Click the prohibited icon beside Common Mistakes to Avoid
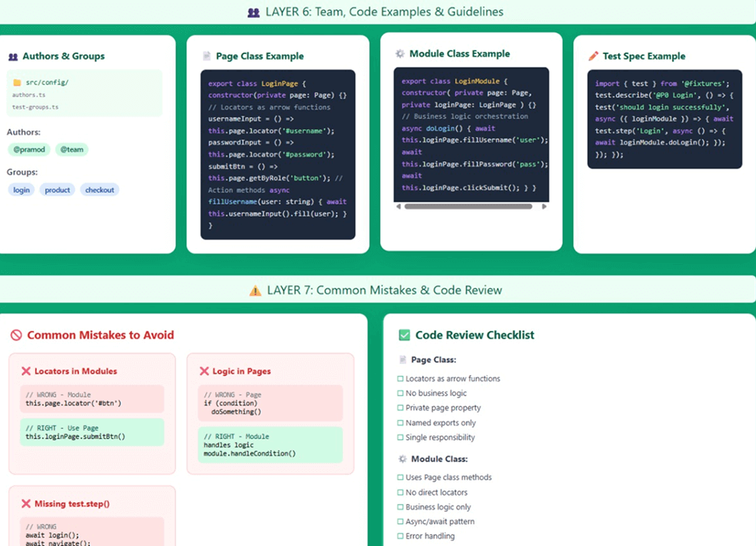The image size is (756, 546). tap(16, 335)
